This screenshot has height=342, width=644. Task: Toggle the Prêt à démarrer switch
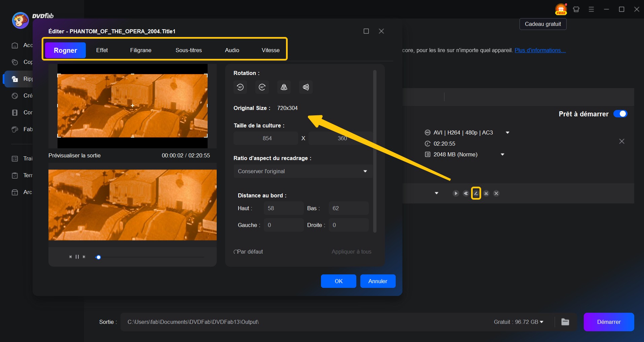[620, 114]
